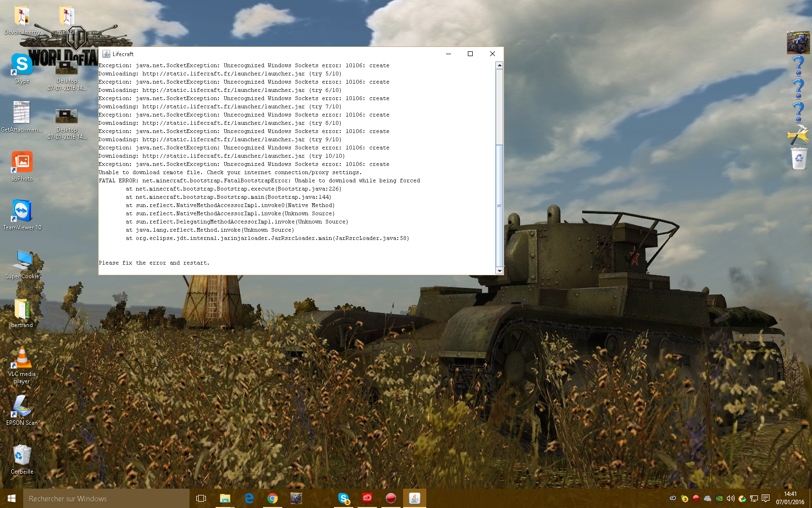
Task: Click the Java icon in the Lifecraft title bar
Action: click(106, 54)
